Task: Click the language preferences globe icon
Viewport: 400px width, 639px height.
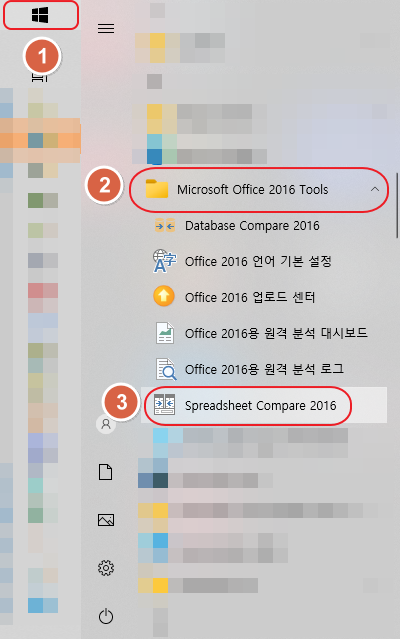Action: (x=165, y=261)
